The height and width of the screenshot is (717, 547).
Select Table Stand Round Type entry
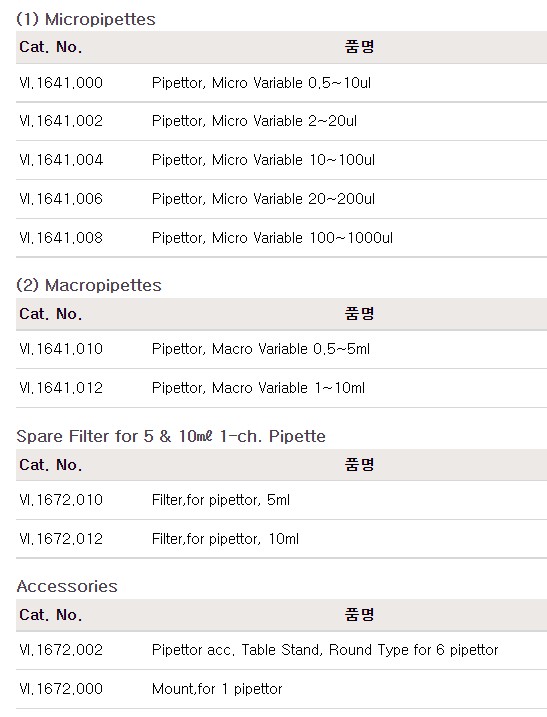click(x=325, y=650)
